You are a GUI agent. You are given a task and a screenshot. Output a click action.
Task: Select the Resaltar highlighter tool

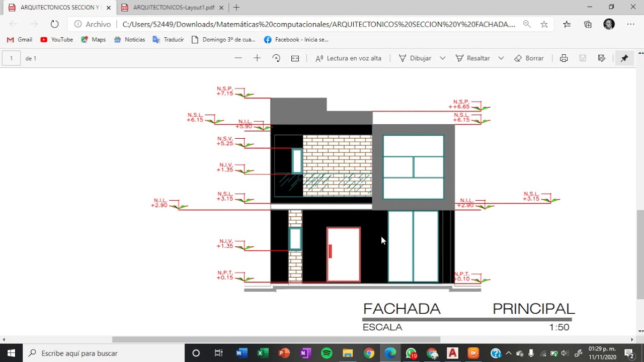coord(472,58)
